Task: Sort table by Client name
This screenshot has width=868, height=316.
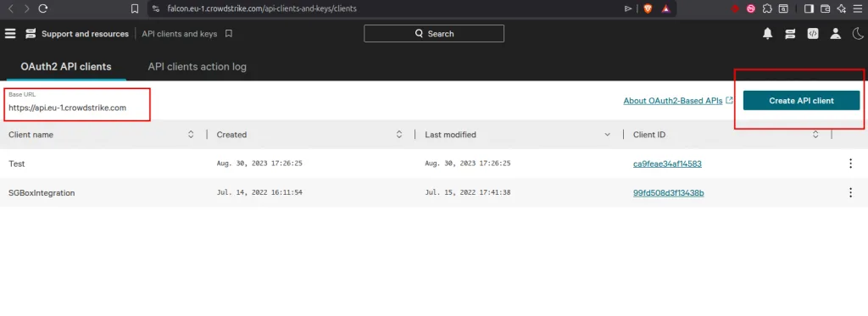Action: [x=191, y=135]
